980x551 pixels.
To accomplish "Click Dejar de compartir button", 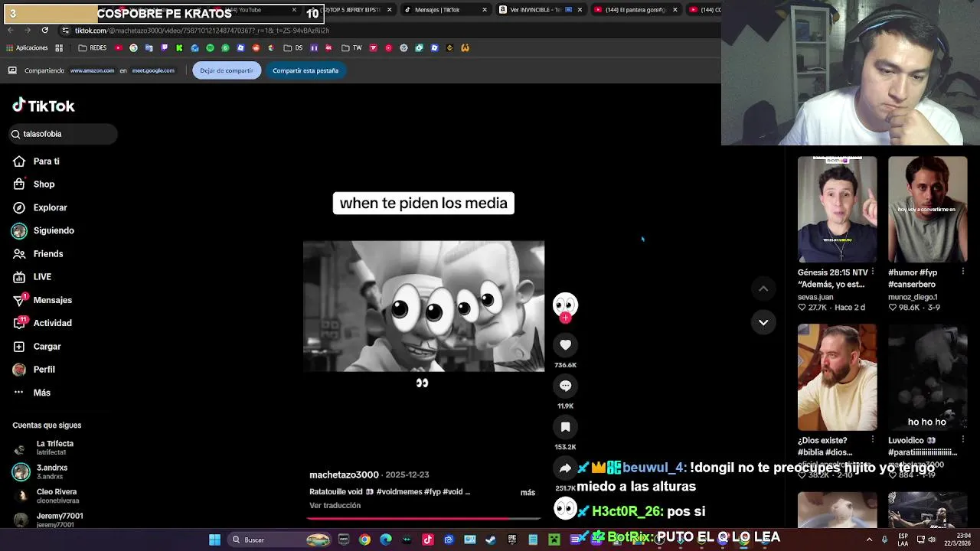I will (x=227, y=70).
